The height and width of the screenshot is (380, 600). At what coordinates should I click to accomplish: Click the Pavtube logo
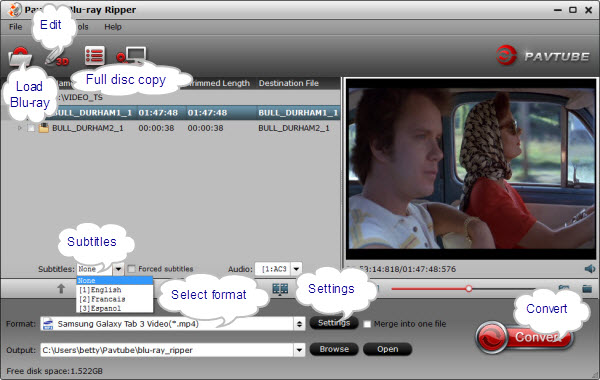point(543,56)
